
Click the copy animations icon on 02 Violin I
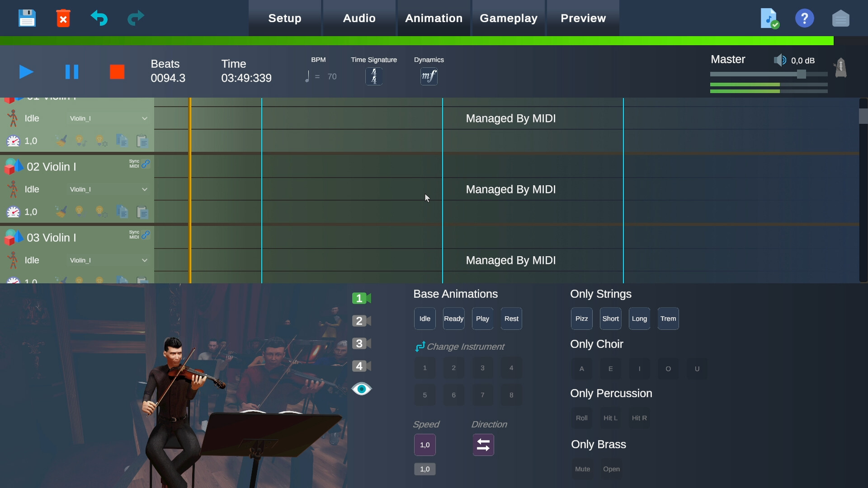pyautogui.click(x=122, y=211)
